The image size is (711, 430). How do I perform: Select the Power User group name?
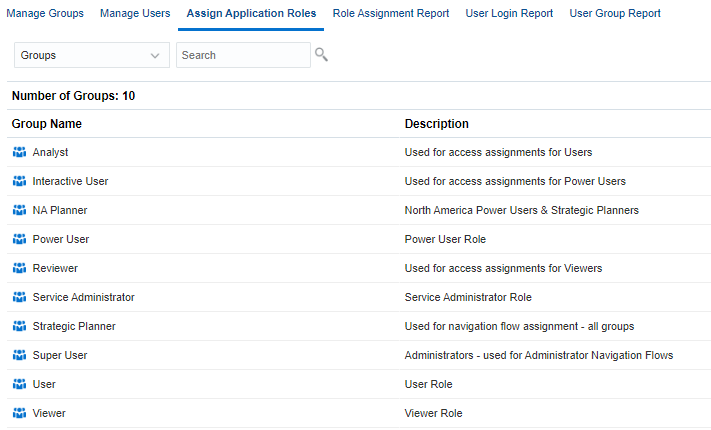coord(61,239)
